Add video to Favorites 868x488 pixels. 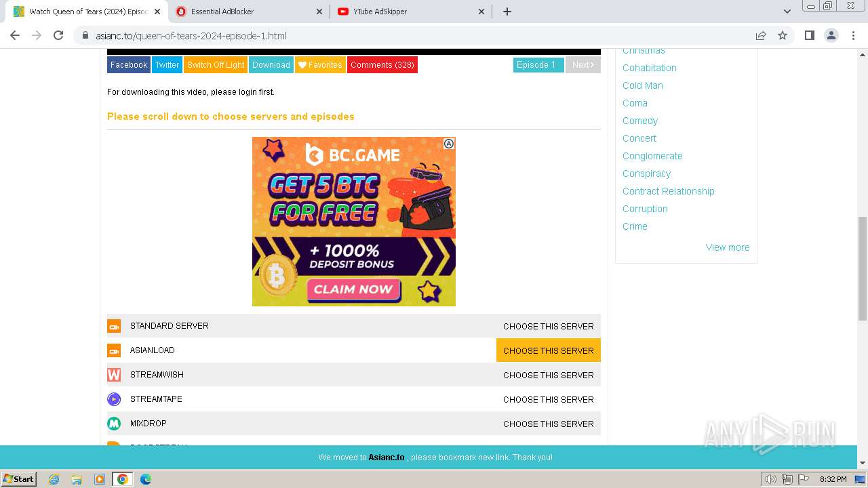click(320, 65)
